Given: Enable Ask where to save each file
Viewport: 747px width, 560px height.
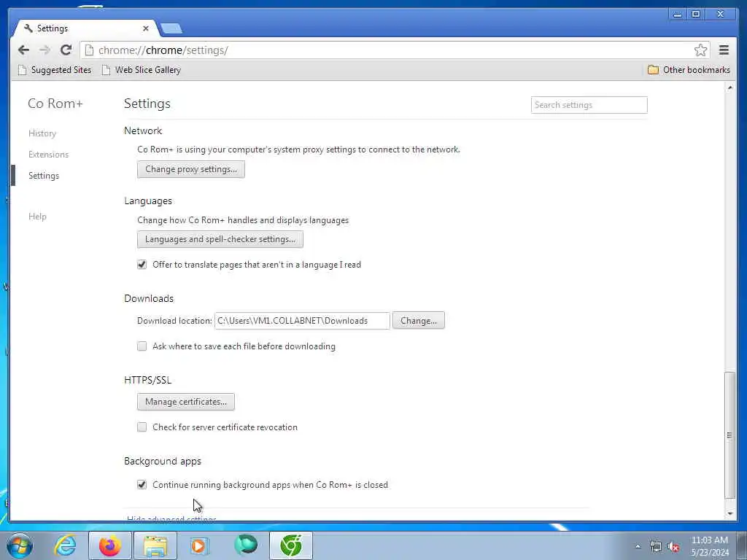Looking at the screenshot, I should (x=142, y=346).
